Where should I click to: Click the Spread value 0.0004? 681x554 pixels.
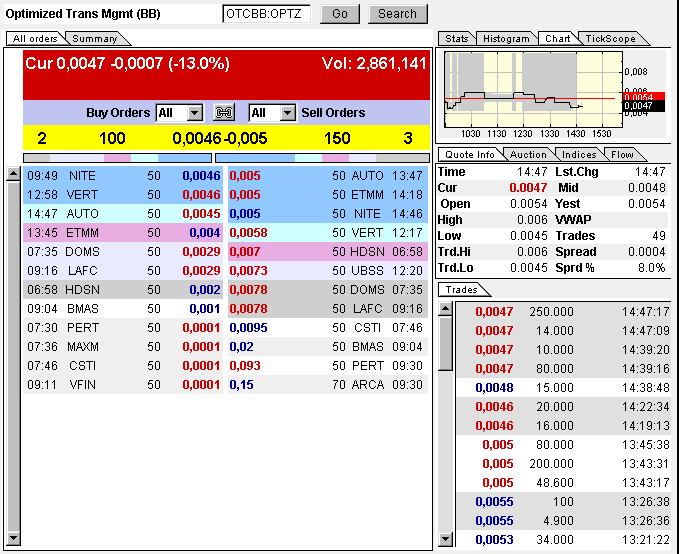(647, 252)
